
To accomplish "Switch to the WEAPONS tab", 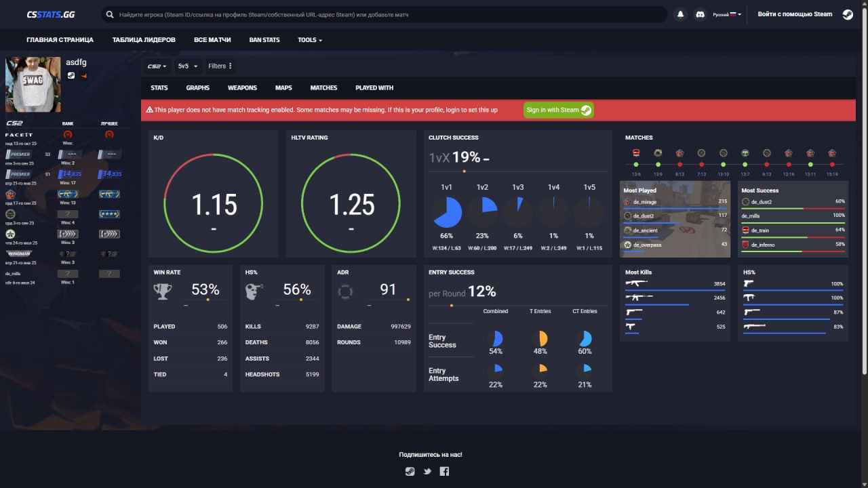I will tap(242, 87).
